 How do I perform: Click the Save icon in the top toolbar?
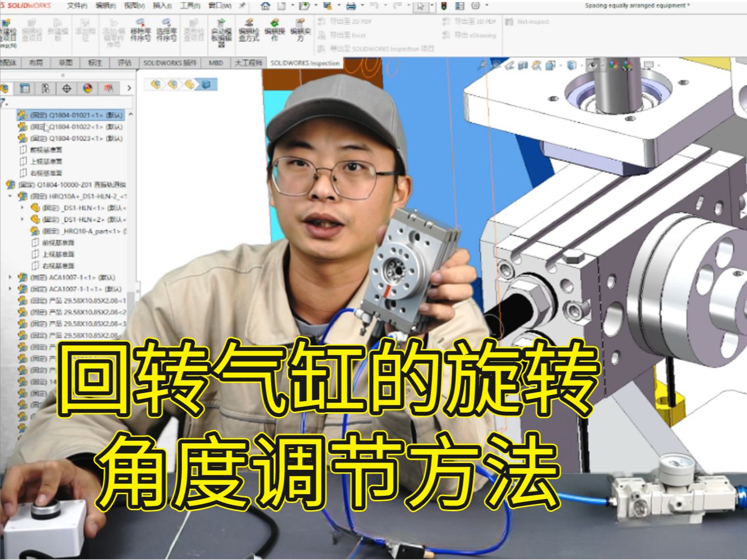click(x=327, y=6)
